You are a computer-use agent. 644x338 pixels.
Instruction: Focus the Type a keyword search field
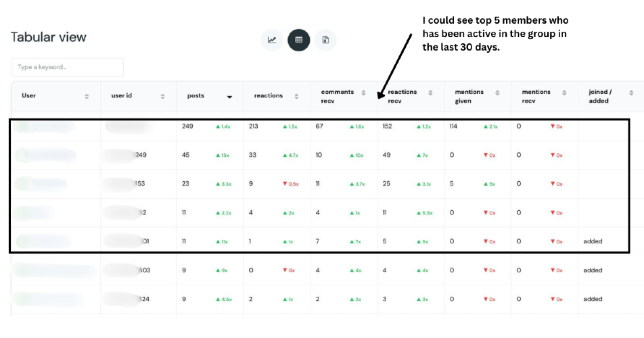click(68, 67)
